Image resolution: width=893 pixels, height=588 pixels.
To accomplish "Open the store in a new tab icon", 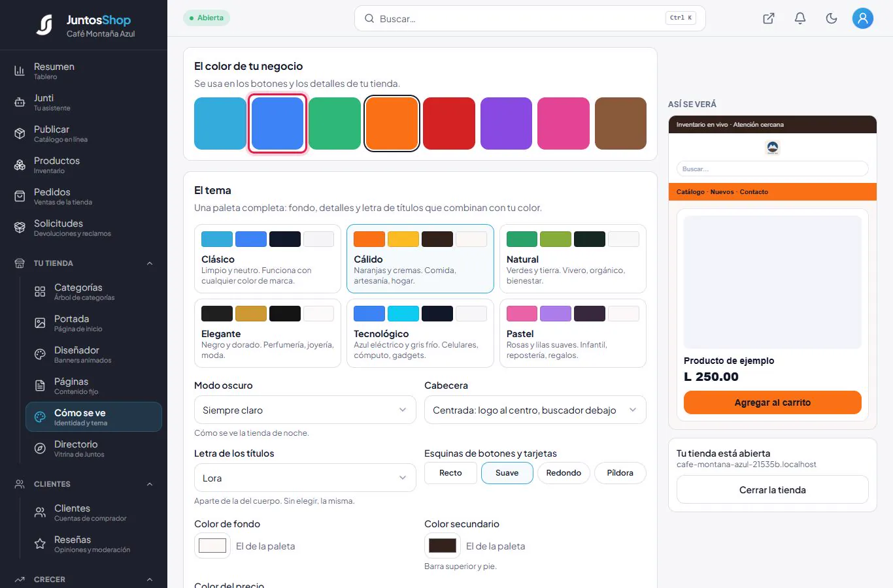I will click(x=769, y=18).
